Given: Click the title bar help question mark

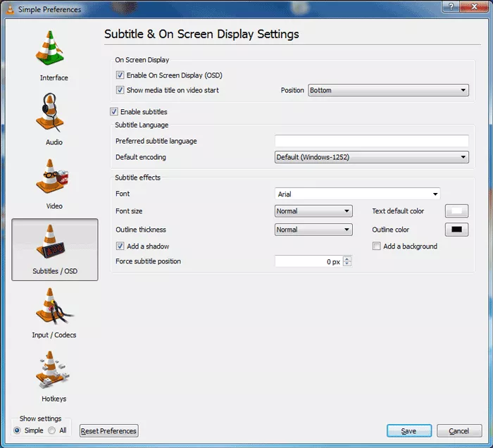Looking at the screenshot, I should [451, 6].
